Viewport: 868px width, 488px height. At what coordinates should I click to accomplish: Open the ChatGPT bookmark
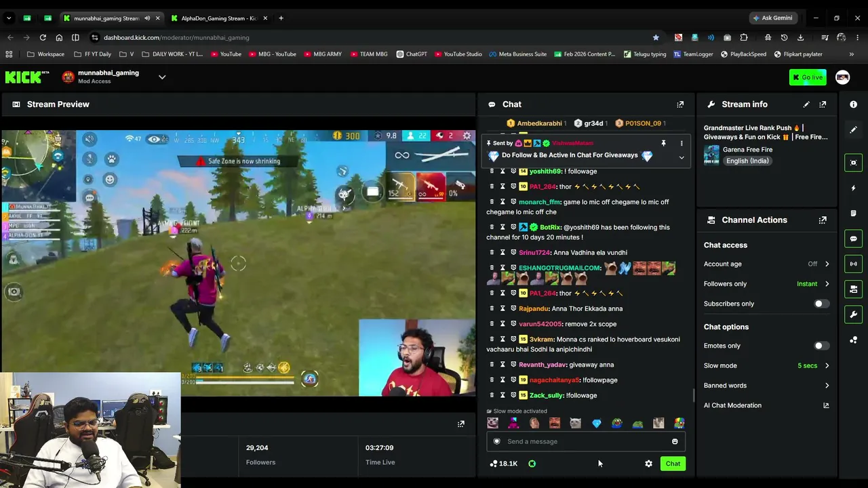pyautogui.click(x=412, y=54)
